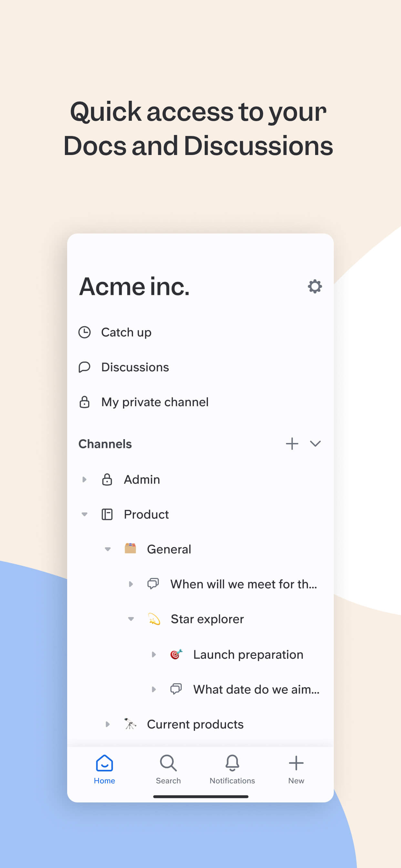This screenshot has height=868, width=401.
Task: Click the lock icon next to Admin
Action: click(107, 479)
